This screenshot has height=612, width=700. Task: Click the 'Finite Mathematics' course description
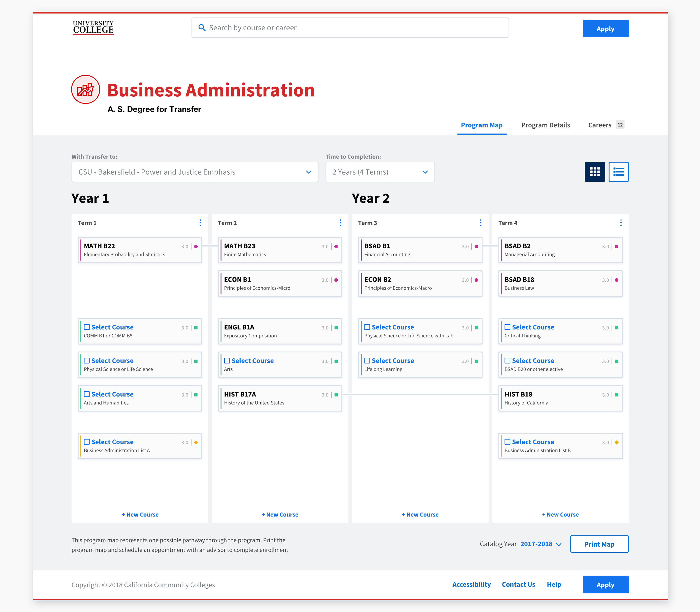click(245, 255)
